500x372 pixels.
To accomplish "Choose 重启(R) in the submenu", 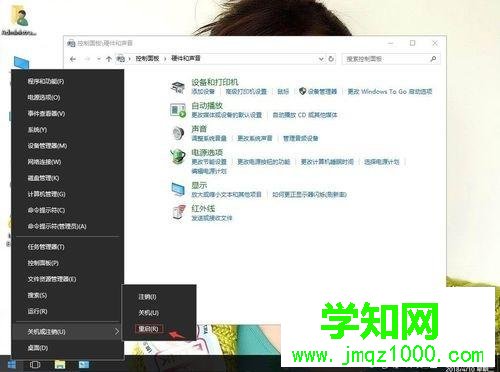I will pos(149,329).
